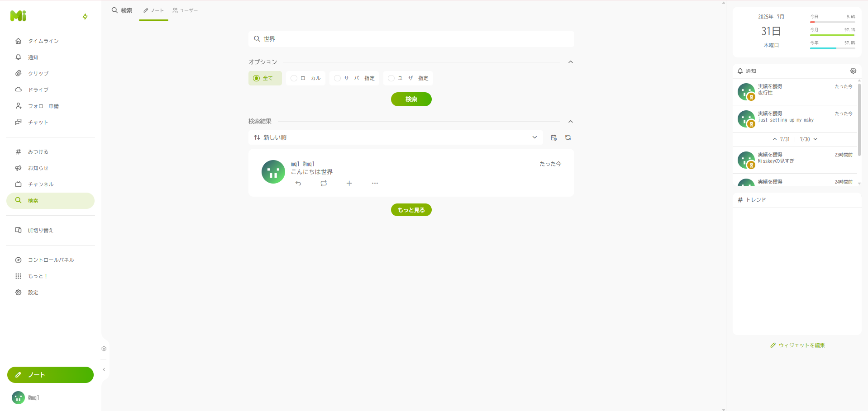Viewport: 868px width, 411px height.
Task: Open the calendar date filter icon
Action: [553, 137]
